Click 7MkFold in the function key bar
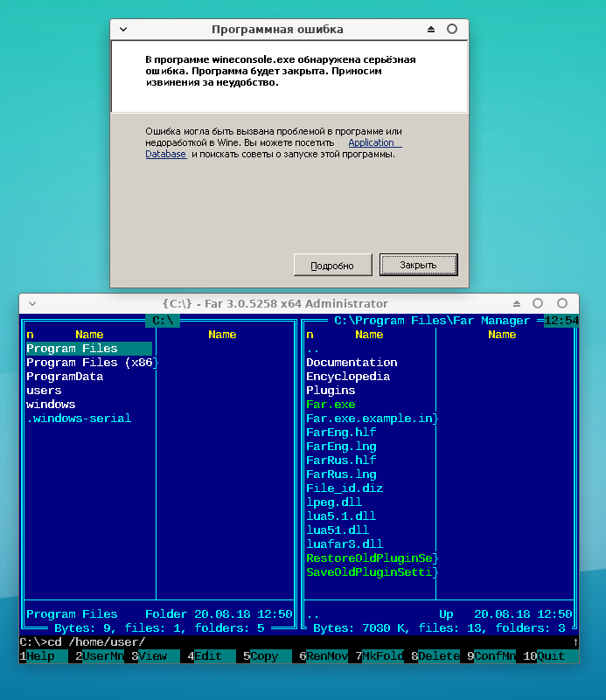The image size is (606, 700). (380, 656)
